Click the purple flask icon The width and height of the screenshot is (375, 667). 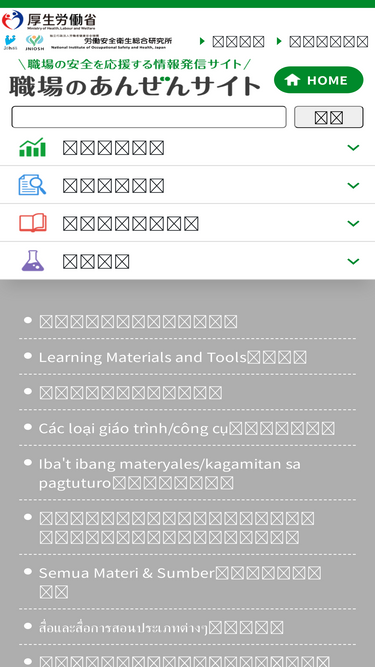33,261
